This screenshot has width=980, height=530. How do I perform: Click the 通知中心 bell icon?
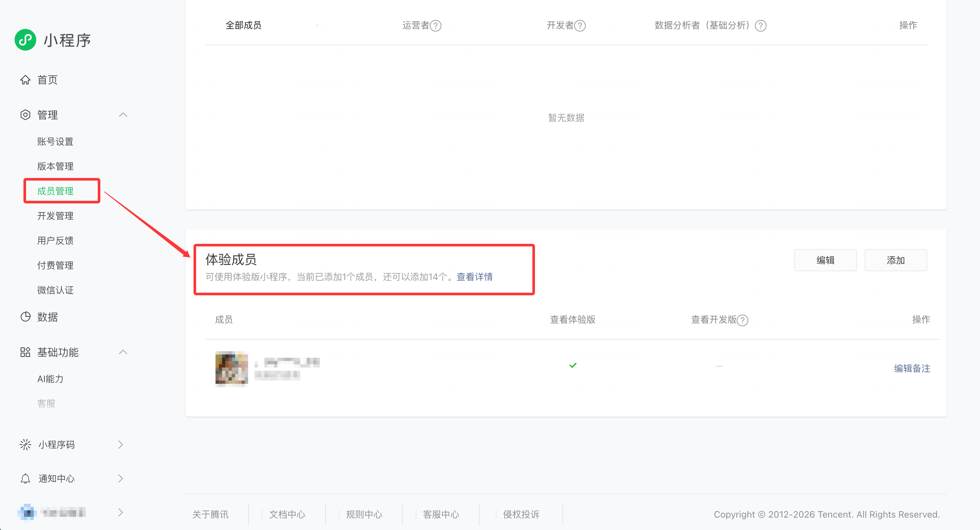[25, 478]
